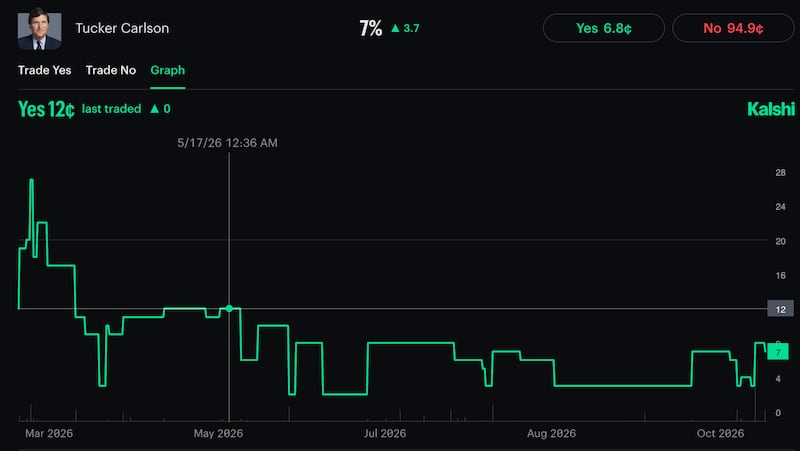The height and width of the screenshot is (451, 800).
Task: Click the 20 value on the price axis
Action: point(781,241)
